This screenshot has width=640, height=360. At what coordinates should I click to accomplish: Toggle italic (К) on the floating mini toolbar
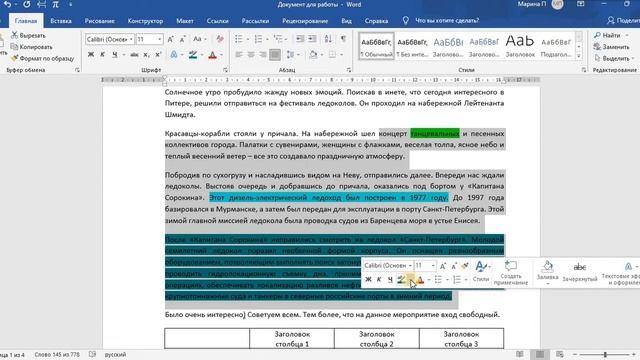tap(379, 280)
